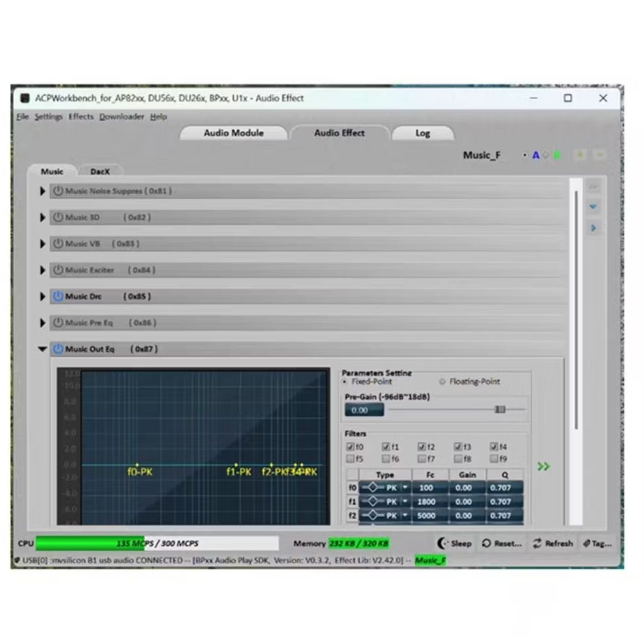Open the File menu
Viewport: 644px width, 644px height.
tap(23, 117)
